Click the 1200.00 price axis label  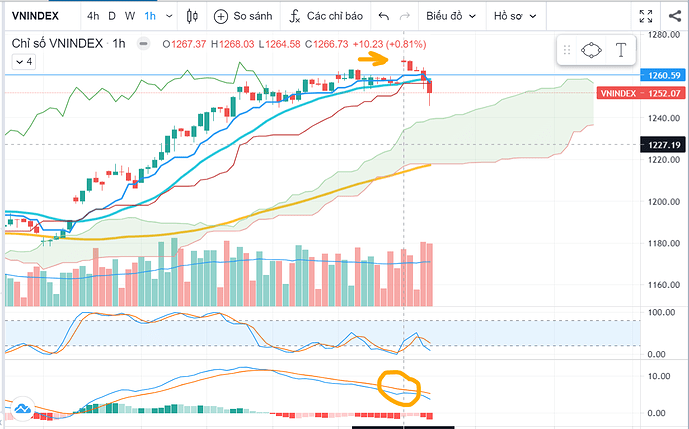point(664,201)
